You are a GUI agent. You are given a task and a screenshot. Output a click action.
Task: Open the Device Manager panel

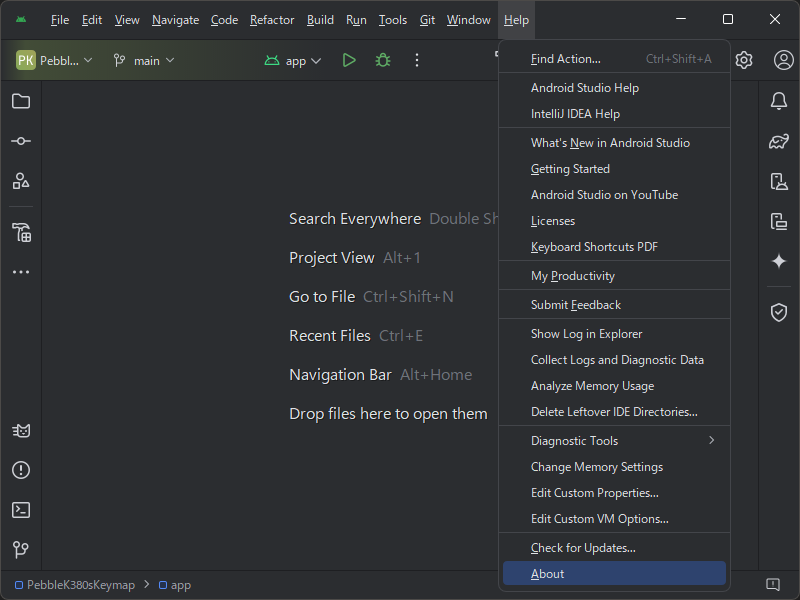coord(779,181)
